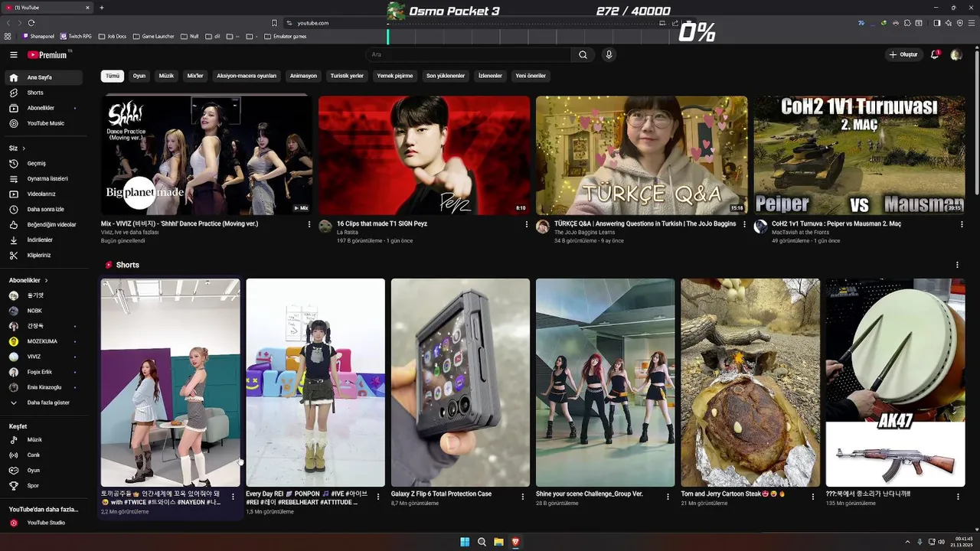Viewport: 980px width, 551px height.
Task: Open options for CoH2 1v1 Turnuva video
Action: [x=962, y=224]
